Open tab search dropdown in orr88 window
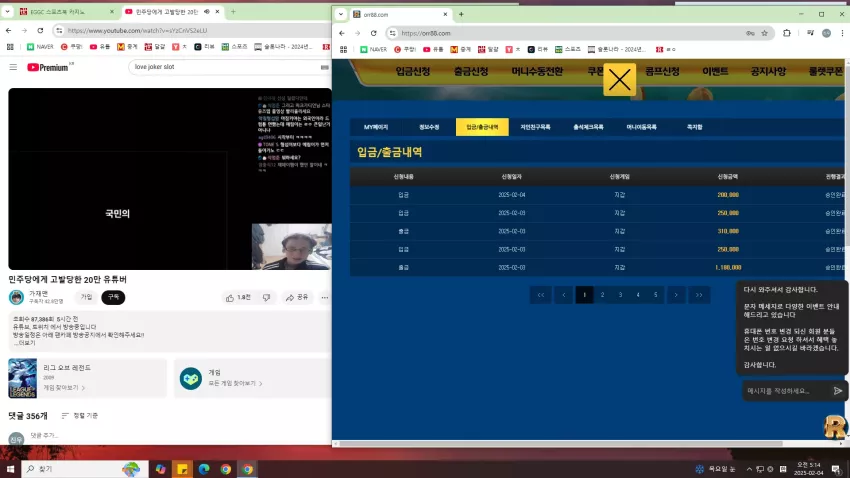This screenshot has width=850, height=478. point(341,15)
